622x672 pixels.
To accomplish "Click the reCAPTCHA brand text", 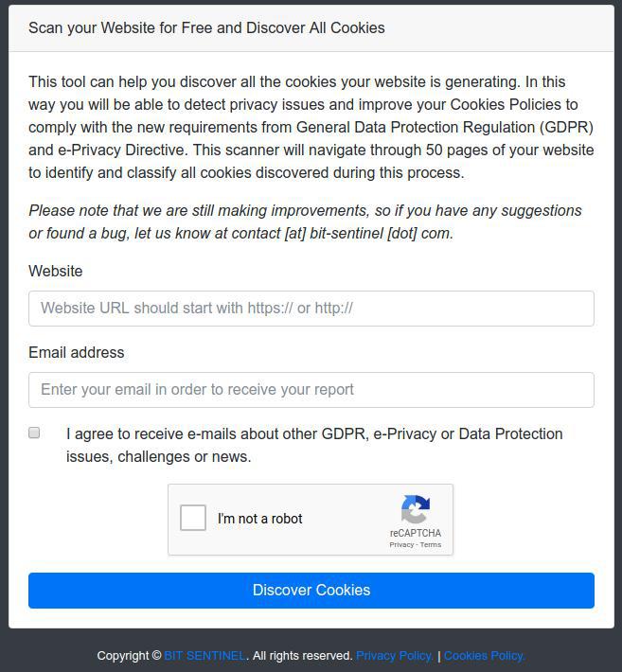I will (x=416, y=533).
